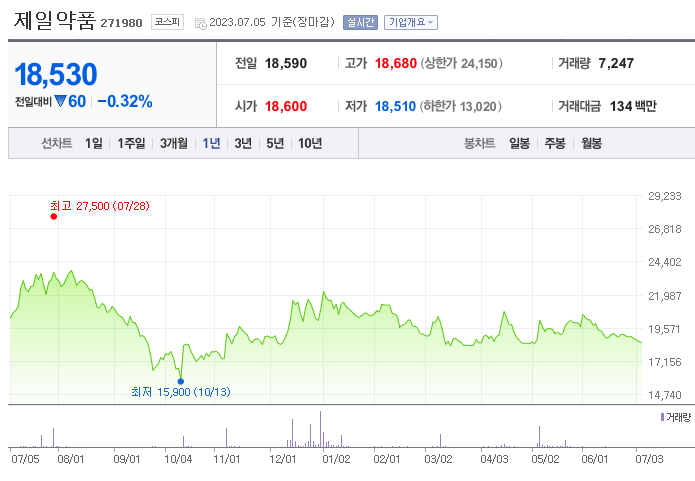Click the 최고 27,500 (07/28) label
This screenshot has width=695, height=481.
[x=100, y=206]
